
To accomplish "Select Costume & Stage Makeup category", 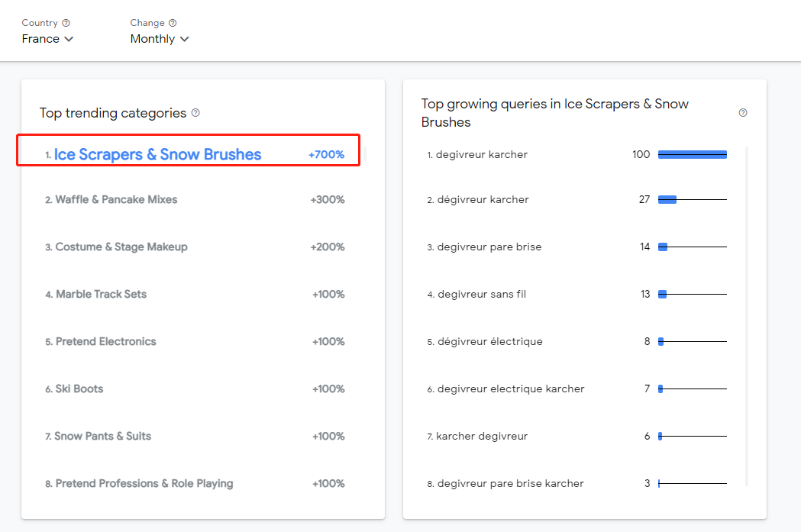I will point(121,247).
